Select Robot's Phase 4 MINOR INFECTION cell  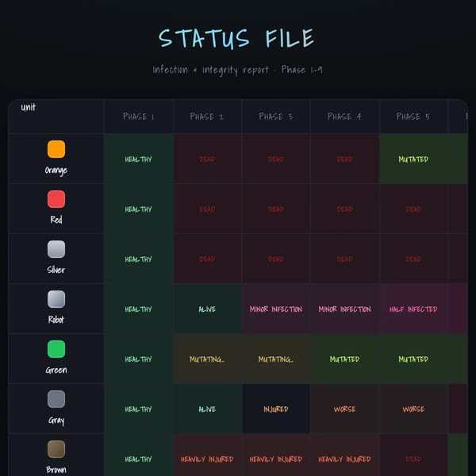coord(345,309)
